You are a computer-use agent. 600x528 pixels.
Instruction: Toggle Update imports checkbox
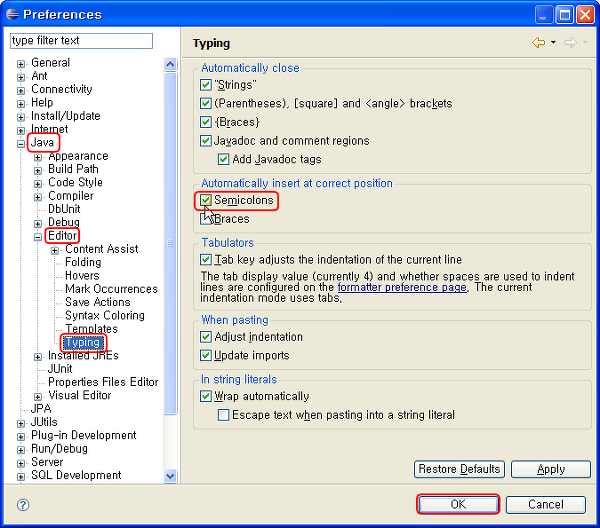pyautogui.click(x=205, y=355)
